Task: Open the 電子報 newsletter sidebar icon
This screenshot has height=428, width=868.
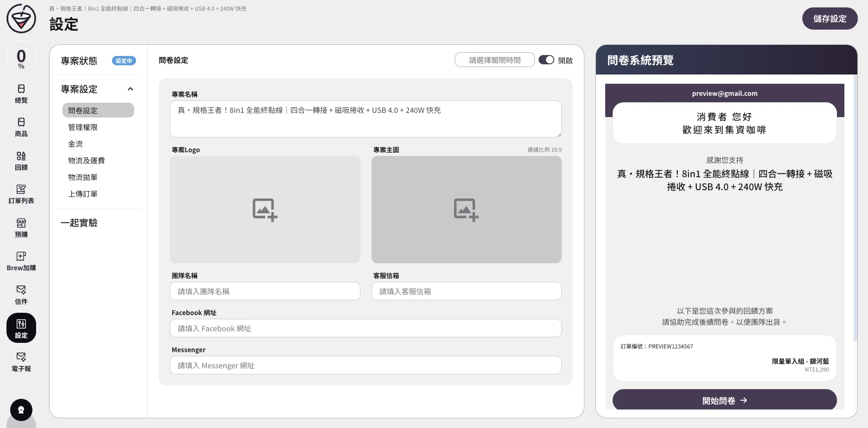Action: pyautogui.click(x=21, y=362)
